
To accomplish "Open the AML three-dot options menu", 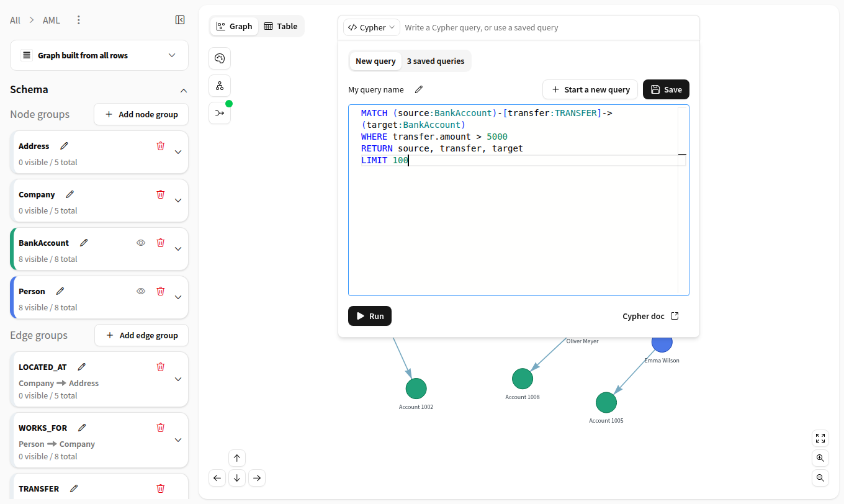I will [78, 20].
